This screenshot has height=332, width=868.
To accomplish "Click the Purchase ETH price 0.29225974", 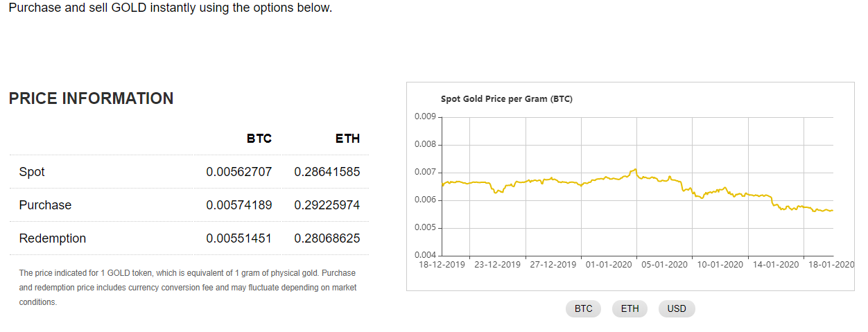I will [327, 205].
